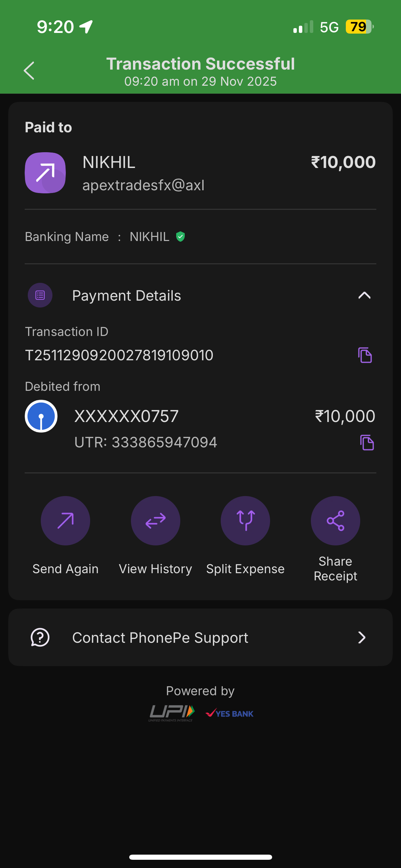The height and width of the screenshot is (868, 401).
Task: Copy the UTR number
Action: click(367, 443)
